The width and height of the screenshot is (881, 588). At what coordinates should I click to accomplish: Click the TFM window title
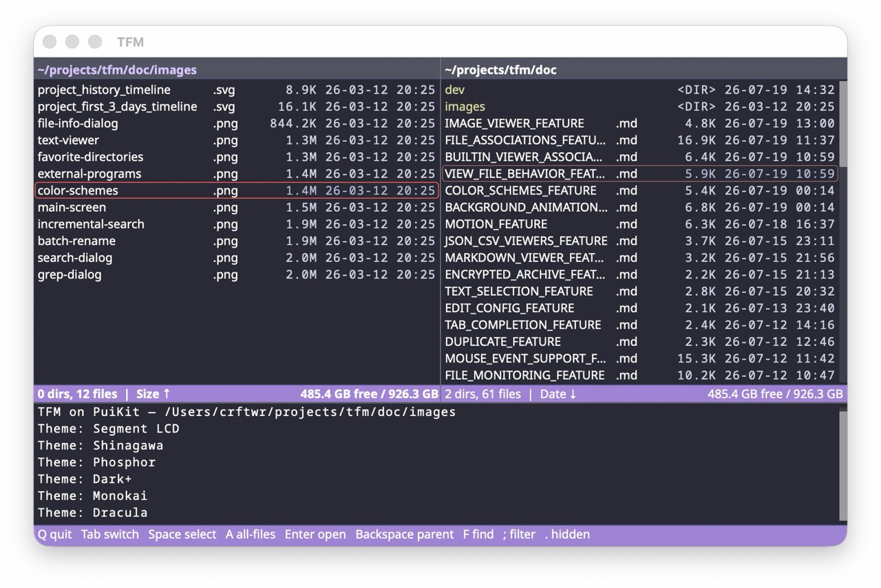click(x=130, y=42)
